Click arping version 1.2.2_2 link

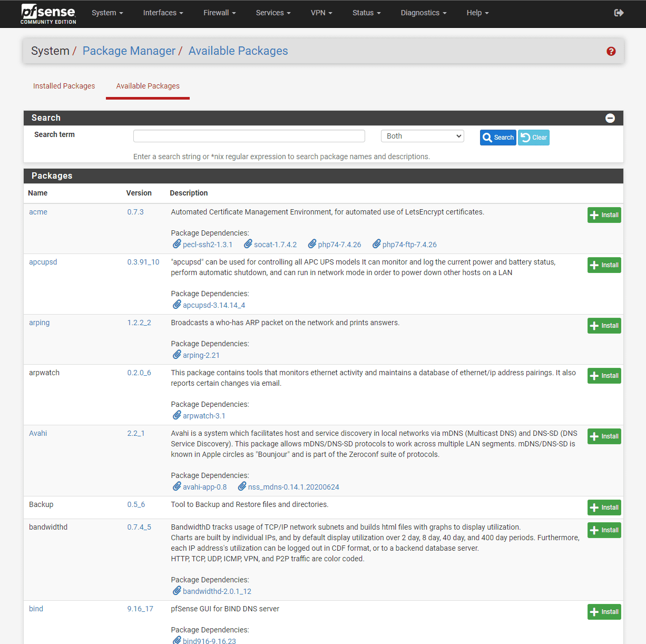click(x=139, y=323)
